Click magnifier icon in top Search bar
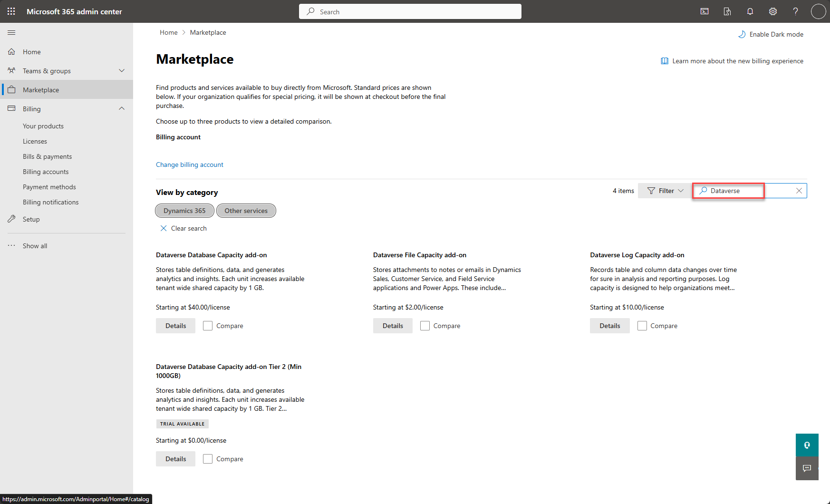The image size is (830, 504). coord(310,11)
